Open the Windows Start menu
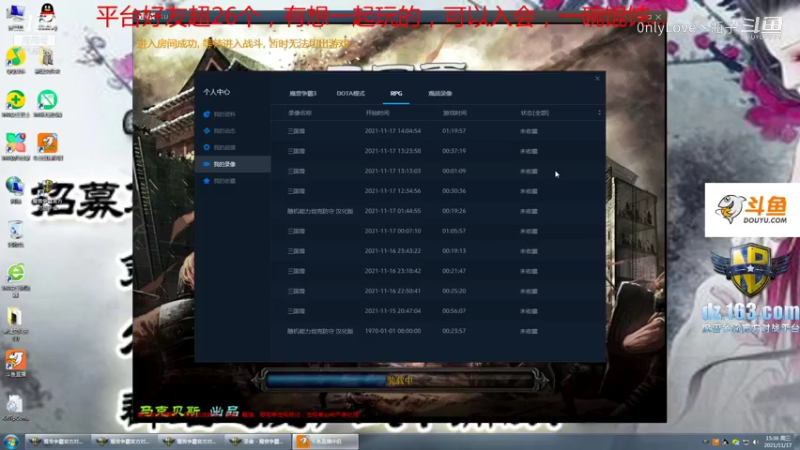Image resolution: width=800 pixels, height=450 pixels. click(x=11, y=441)
